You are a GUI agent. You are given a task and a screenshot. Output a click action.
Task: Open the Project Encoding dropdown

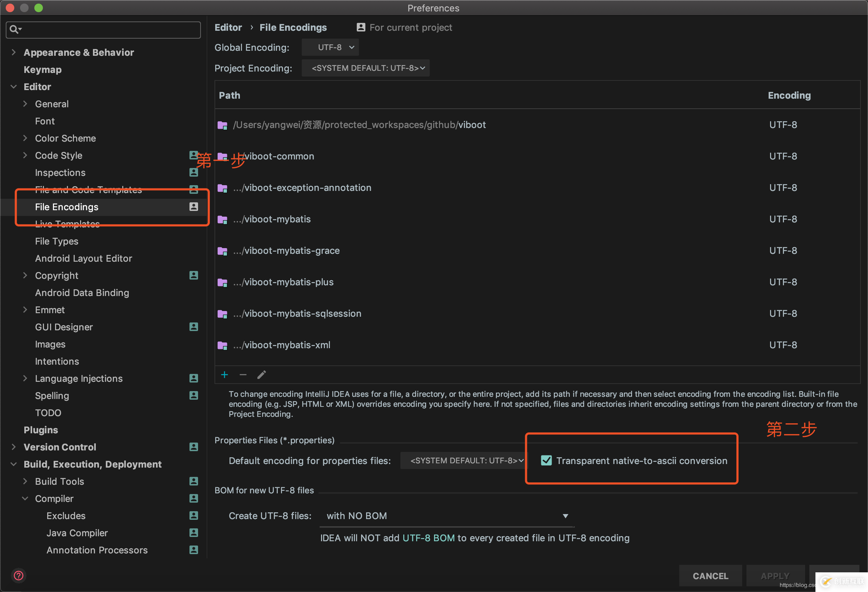365,68
